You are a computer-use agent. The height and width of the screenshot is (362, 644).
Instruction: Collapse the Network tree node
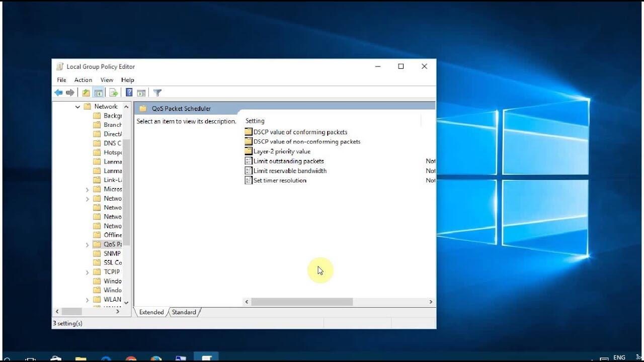pos(77,107)
